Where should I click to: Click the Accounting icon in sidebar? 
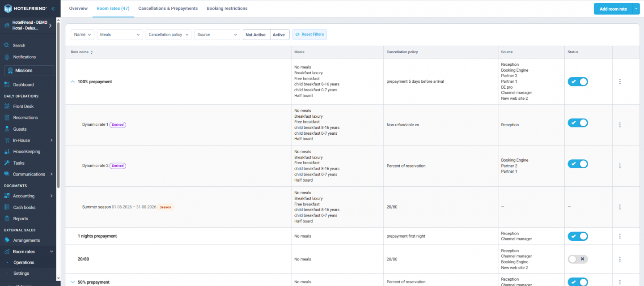[x=7, y=196]
